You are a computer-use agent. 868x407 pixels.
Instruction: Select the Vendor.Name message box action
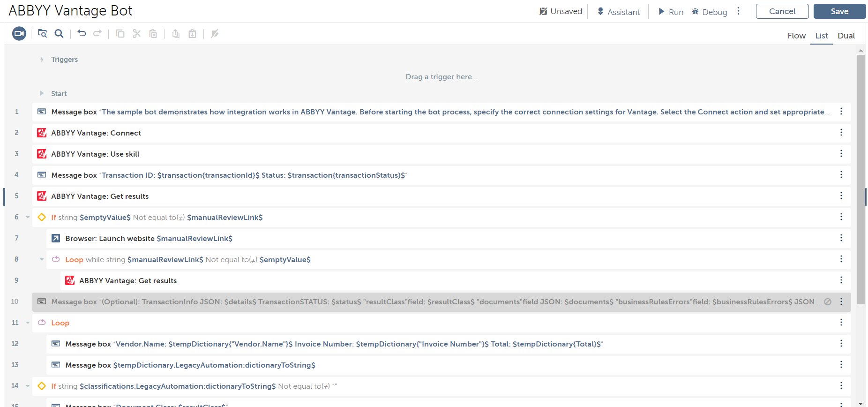[449, 344]
